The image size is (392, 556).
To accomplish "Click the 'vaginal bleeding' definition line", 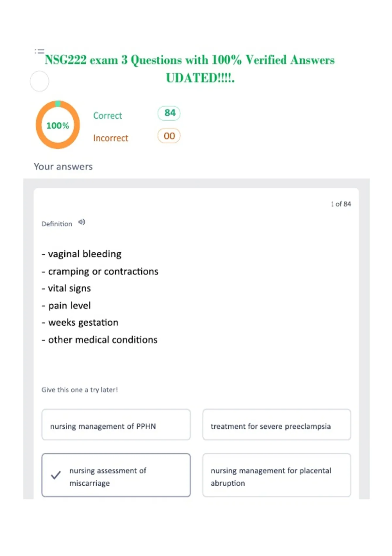I will coord(81,254).
